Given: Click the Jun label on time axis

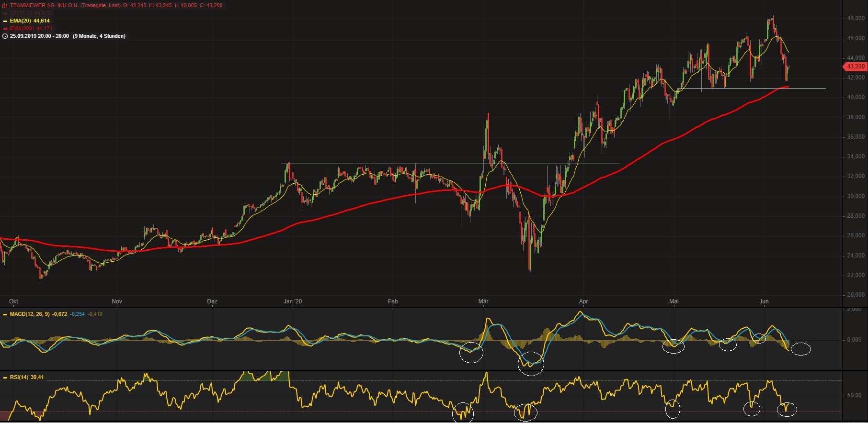Looking at the screenshot, I should point(764,301).
